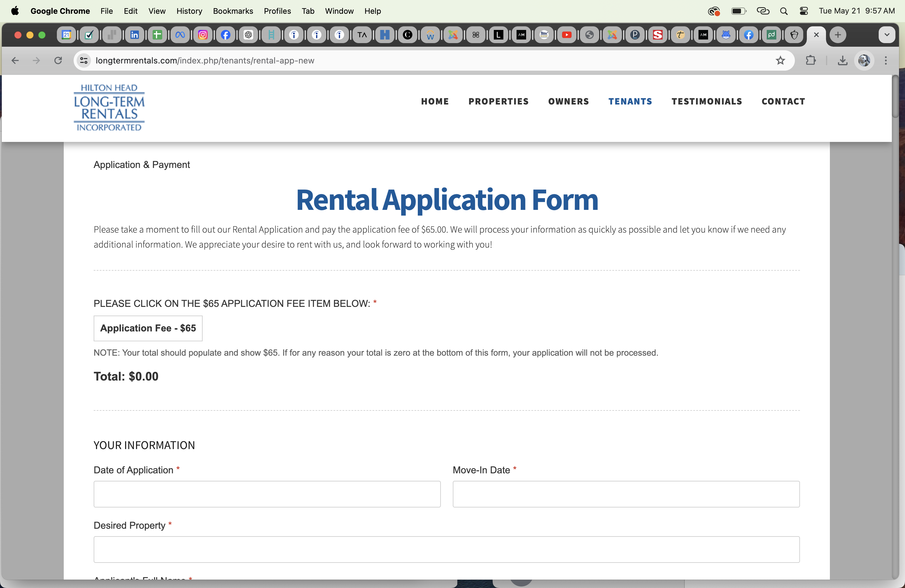Reload the rental application page
905x588 pixels.
click(58, 60)
